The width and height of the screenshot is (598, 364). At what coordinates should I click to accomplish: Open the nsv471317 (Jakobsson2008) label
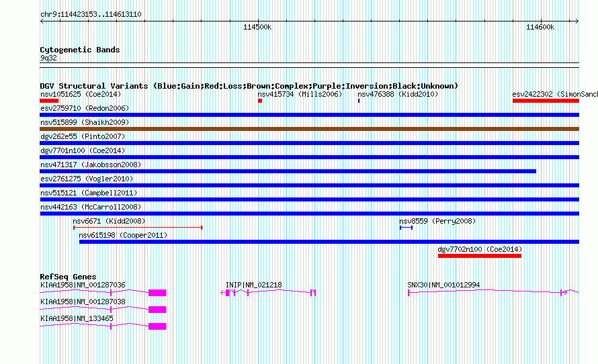[91, 165]
